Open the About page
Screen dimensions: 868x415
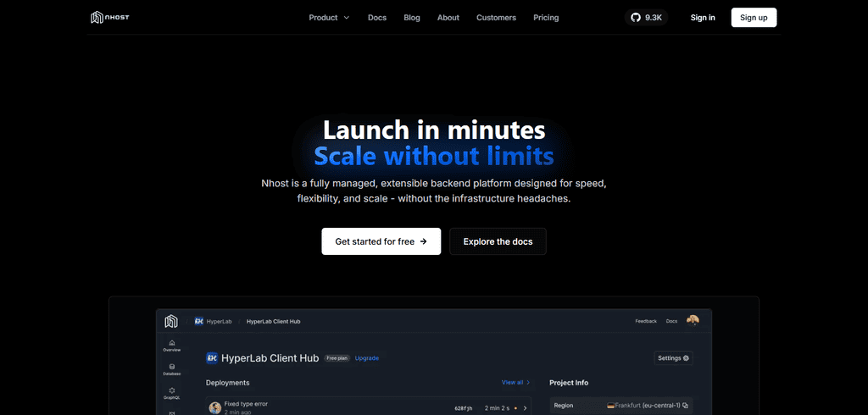click(x=448, y=18)
